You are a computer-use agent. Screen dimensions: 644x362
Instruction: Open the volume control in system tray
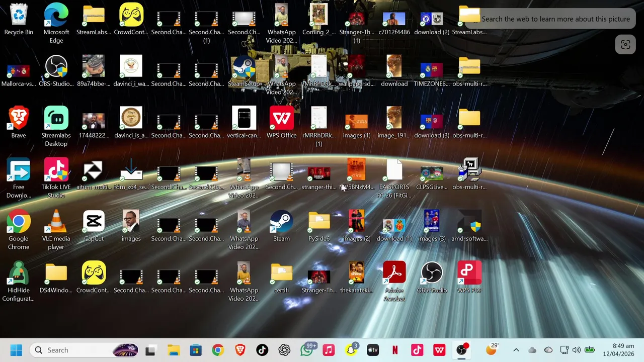click(577, 350)
